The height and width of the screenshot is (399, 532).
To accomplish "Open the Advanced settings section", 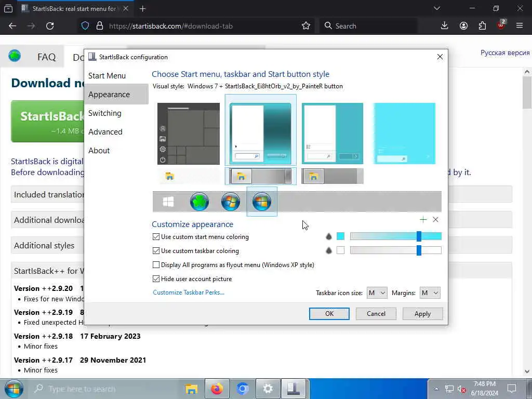I will pyautogui.click(x=105, y=131).
